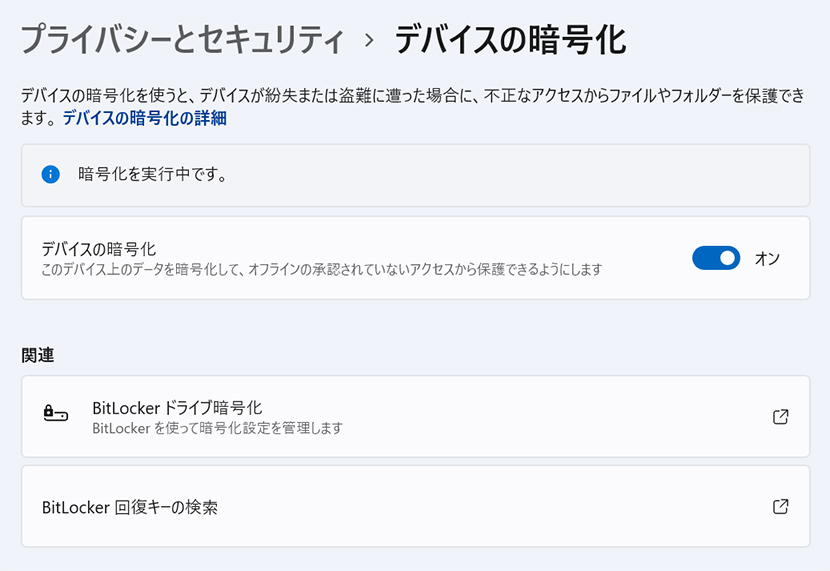Click the breadcrumb chevron separator
This screenshot has height=571, width=830.
(x=369, y=41)
